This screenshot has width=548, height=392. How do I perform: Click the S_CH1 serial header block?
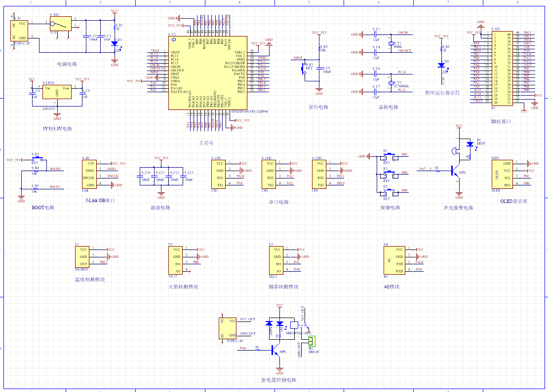click(218, 174)
